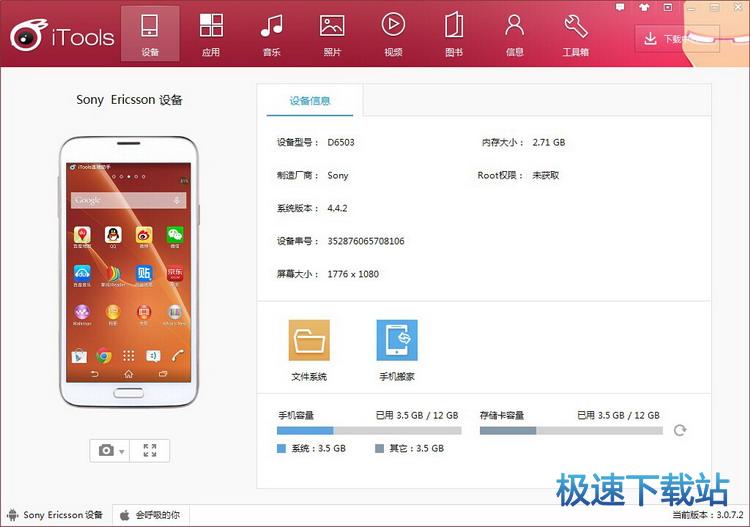Open the 图书 (Books) section
Screen dimensions: 750x527
pyautogui.click(x=454, y=34)
